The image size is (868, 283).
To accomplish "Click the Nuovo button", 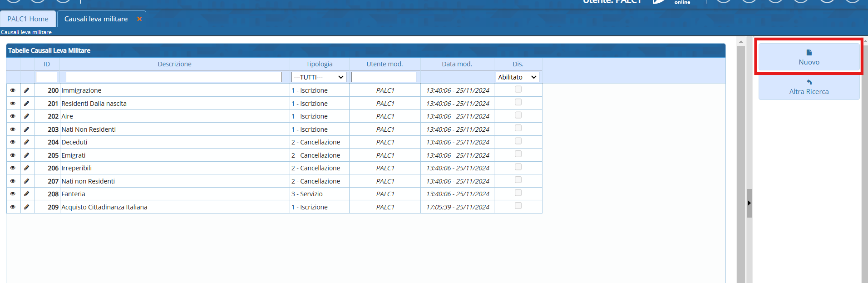I will 809,57.
